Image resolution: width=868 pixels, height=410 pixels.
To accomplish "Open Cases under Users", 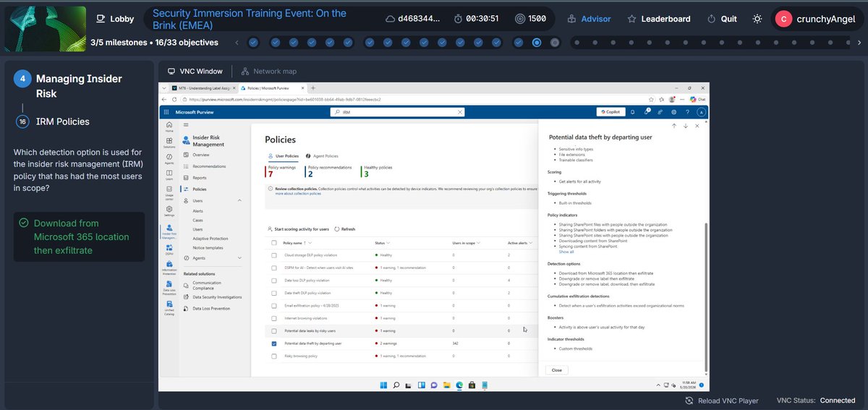I will (x=198, y=221).
